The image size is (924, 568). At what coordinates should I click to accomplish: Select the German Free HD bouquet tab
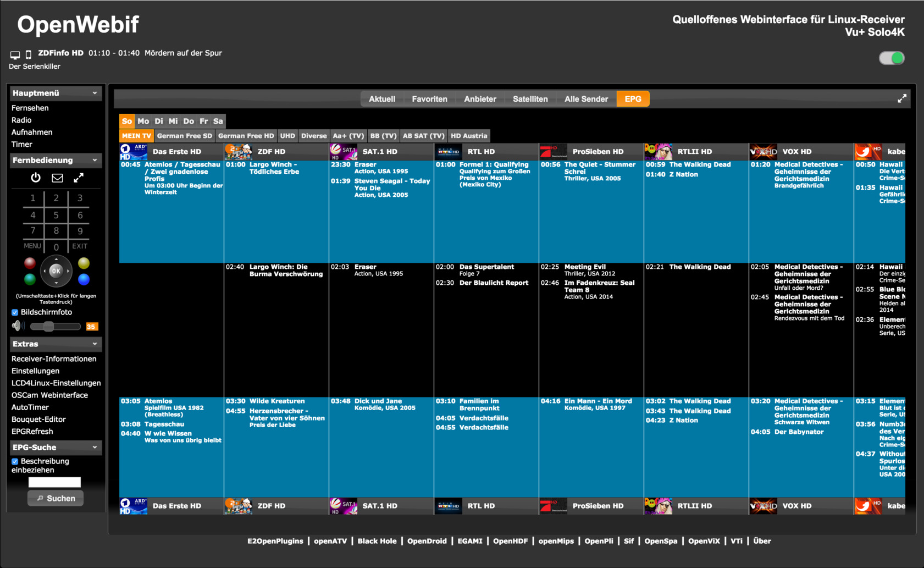click(246, 136)
